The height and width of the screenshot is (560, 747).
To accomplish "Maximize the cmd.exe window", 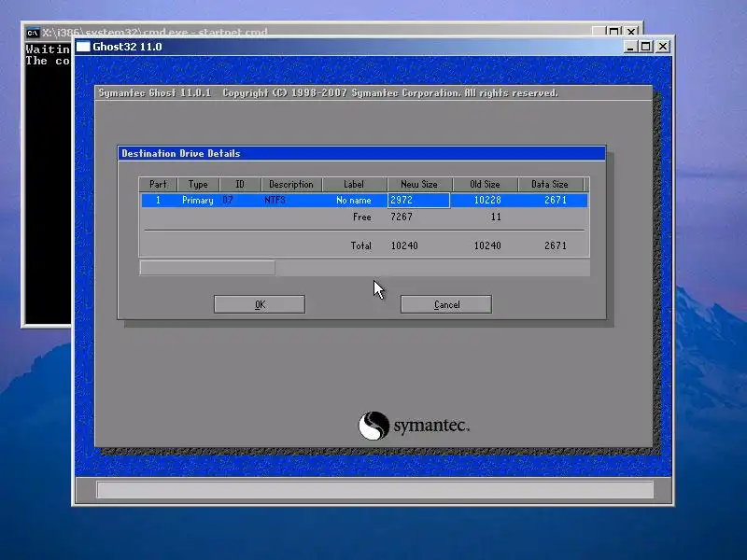I will click(614, 32).
